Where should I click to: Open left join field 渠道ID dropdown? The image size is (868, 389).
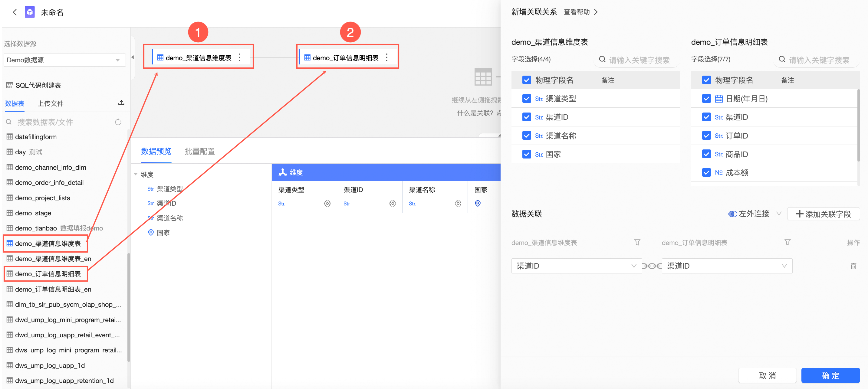tap(577, 266)
